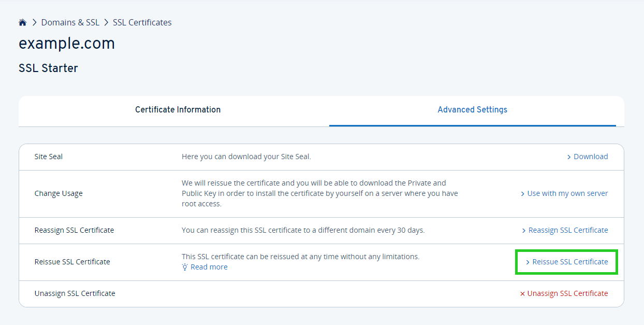Click the chevron before the blue Reassign link

524,231
